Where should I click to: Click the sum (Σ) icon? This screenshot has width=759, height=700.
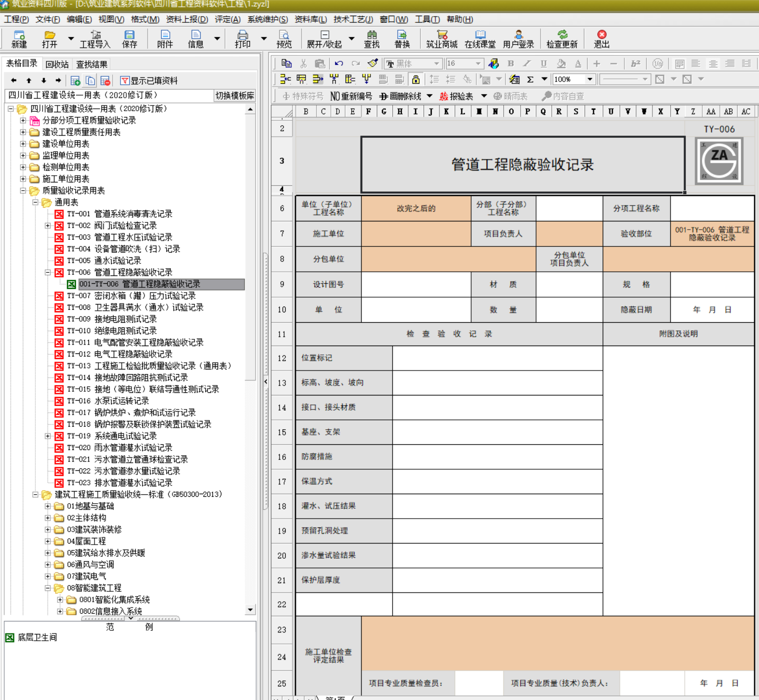[x=530, y=80]
